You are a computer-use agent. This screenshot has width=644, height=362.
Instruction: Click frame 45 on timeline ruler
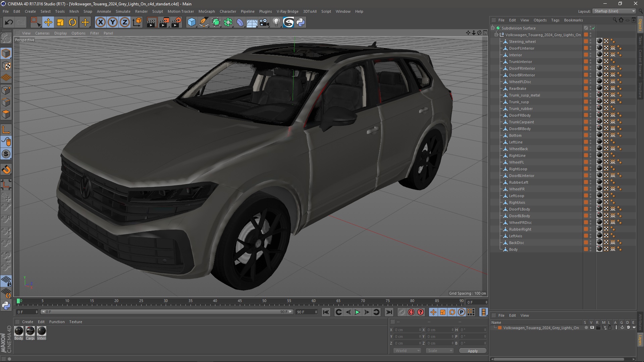[x=239, y=301]
